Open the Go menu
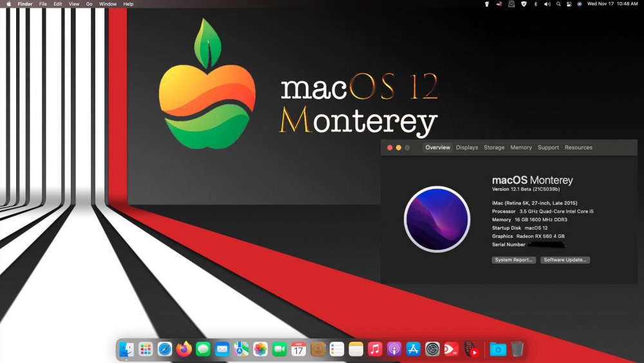The image size is (644, 363). [89, 4]
